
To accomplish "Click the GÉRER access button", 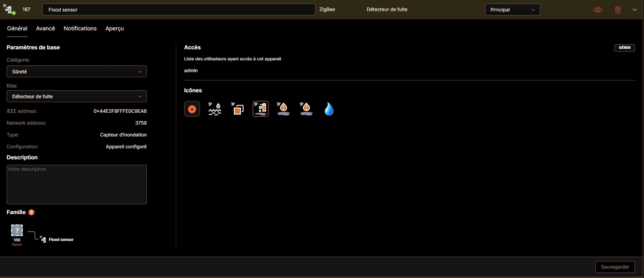I will pyautogui.click(x=624, y=48).
